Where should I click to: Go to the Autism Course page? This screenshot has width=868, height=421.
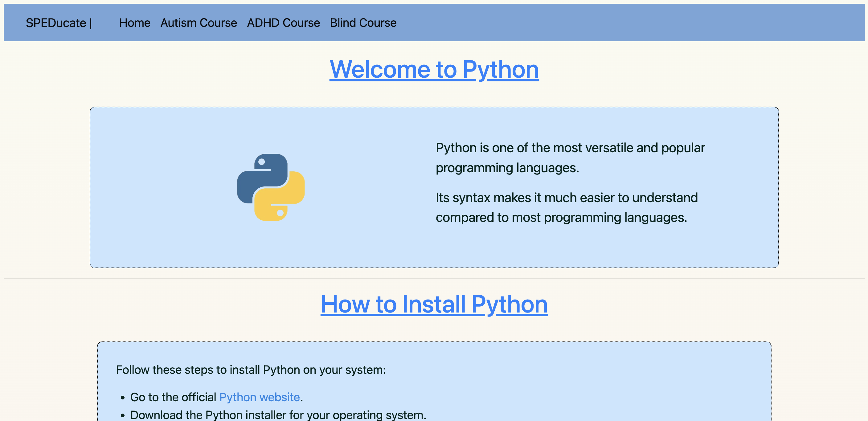coord(199,23)
